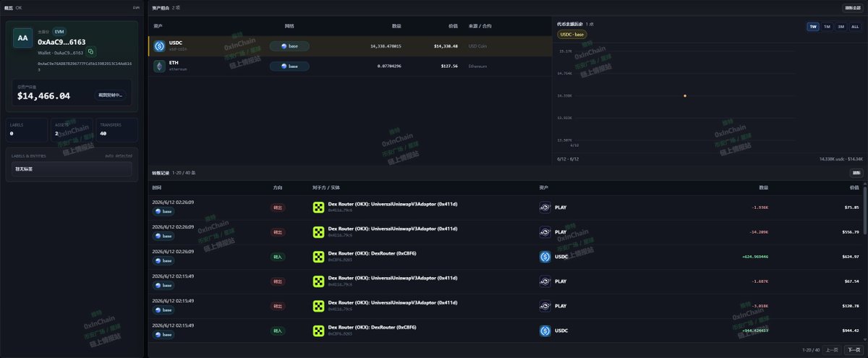Click the OKX router icon in the $624.97 row
This screenshot has height=358, width=868.
[318, 257]
